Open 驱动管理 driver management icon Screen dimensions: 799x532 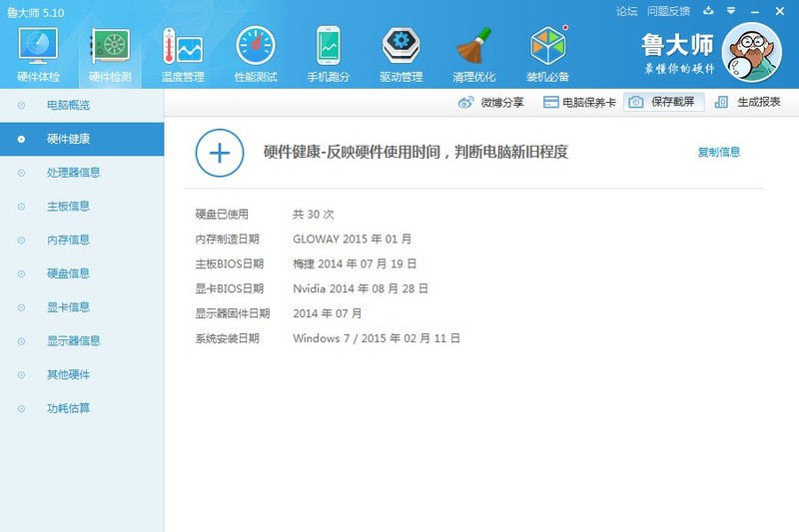(x=401, y=45)
